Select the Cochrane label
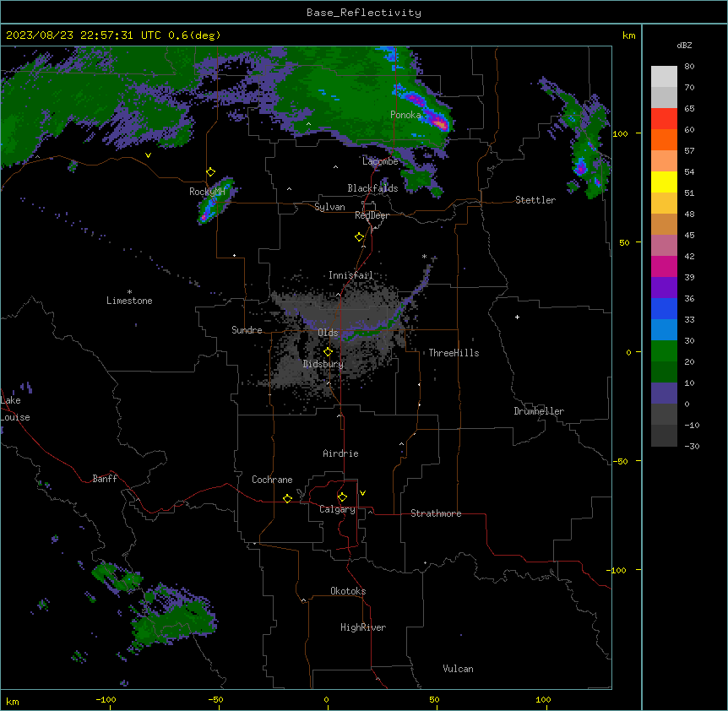The height and width of the screenshot is (711, 728). (272, 480)
